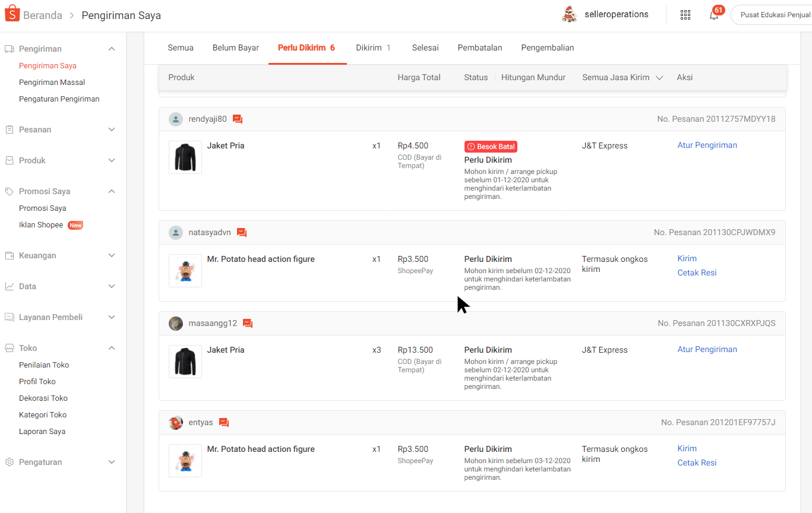Click the Shopee logo icon
Screen dimensions: 812x513
pyautogui.click(x=12, y=14)
